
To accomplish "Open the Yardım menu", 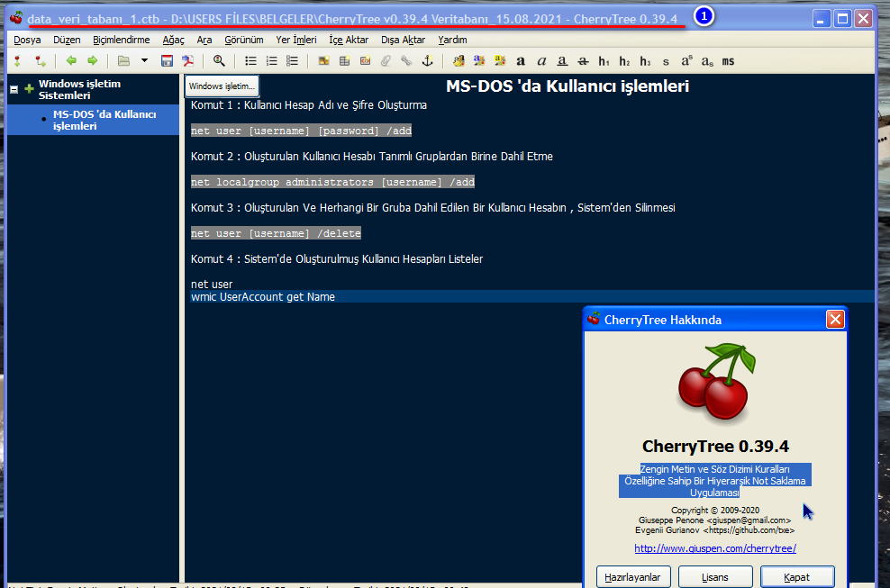I will tap(452, 40).
